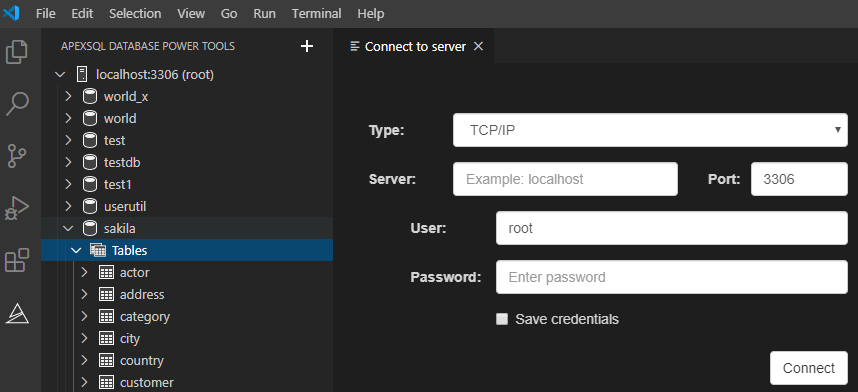
Task: Expand the city table chevron
Action: click(x=84, y=338)
